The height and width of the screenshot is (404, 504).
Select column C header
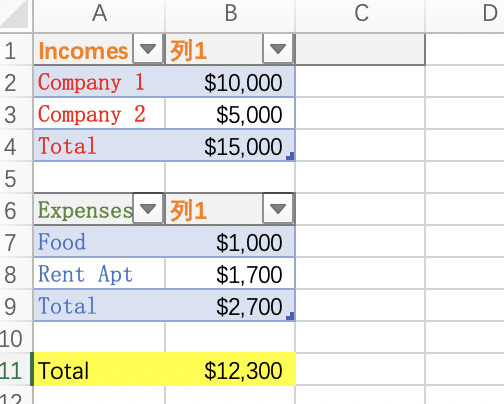(x=360, y=15)
